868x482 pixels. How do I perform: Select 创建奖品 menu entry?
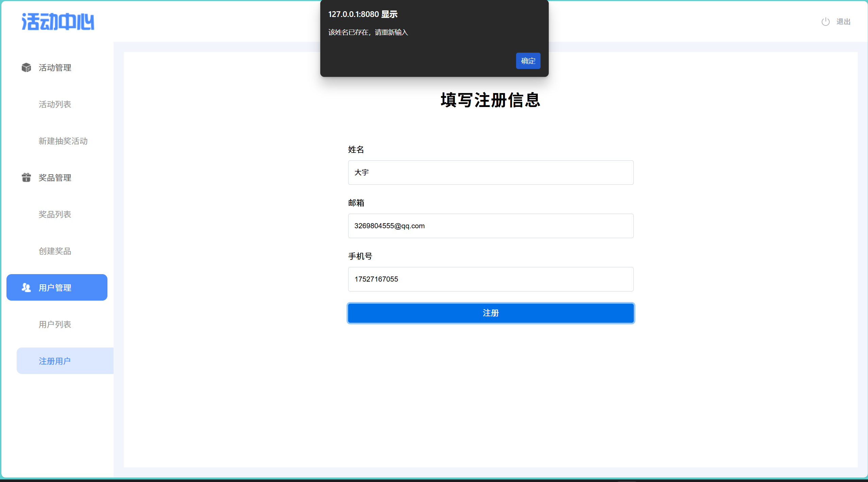click(x=55, y=251)
